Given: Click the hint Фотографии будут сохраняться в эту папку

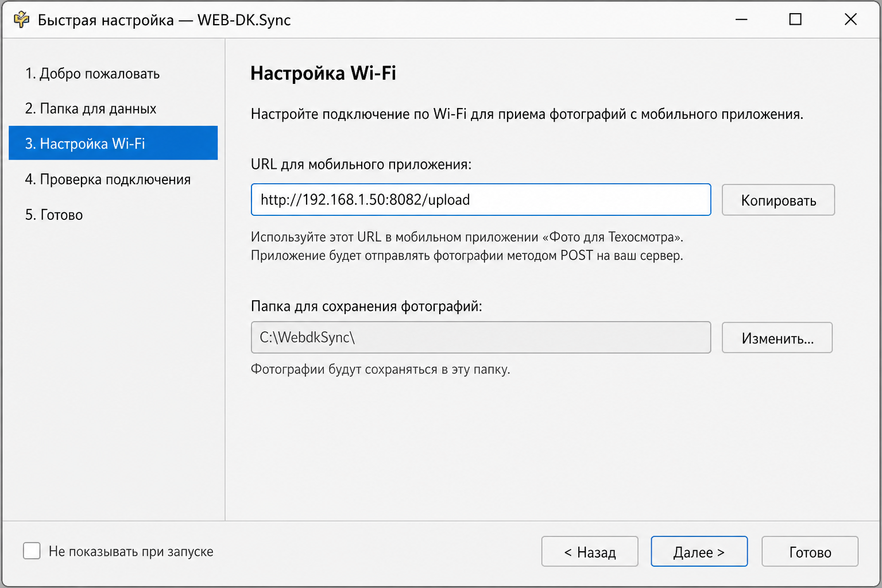Looking at the screenshot, I should point(380,369).
